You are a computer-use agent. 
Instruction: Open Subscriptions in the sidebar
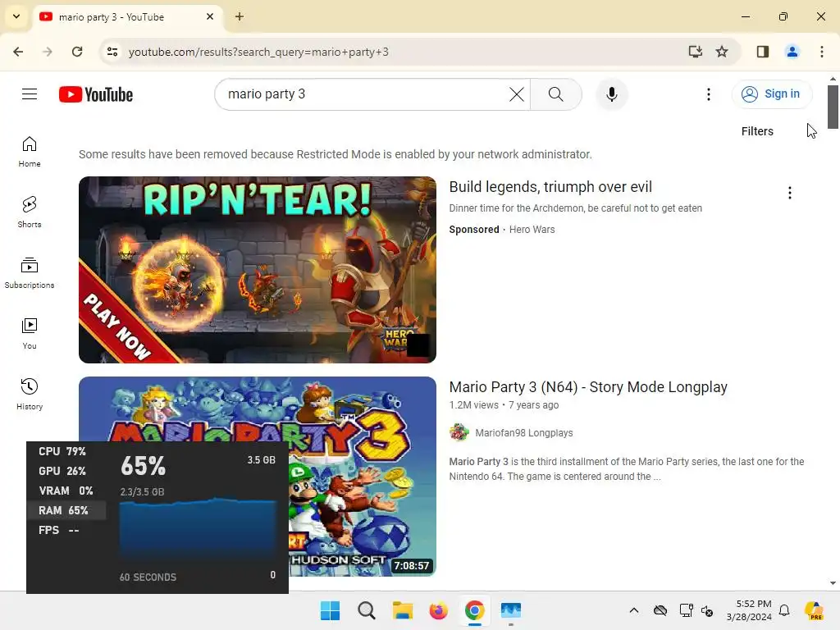pyautogui.click(x=30, y=272)
